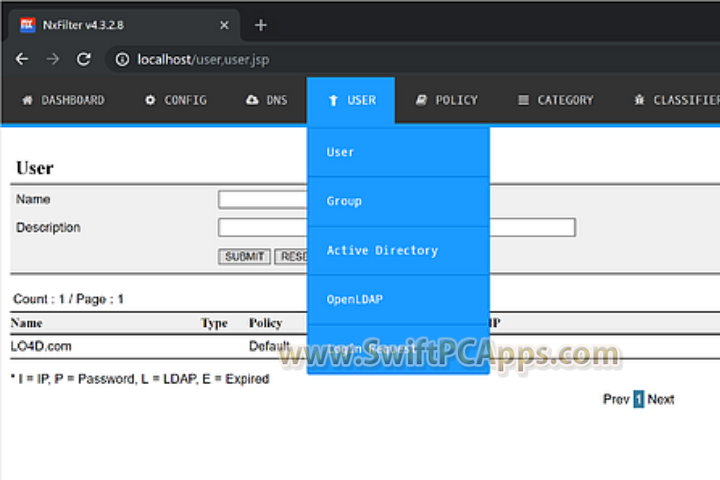Click the POLICY book icon
The height and width of the screenshot is (480, 720).
point(421,100)
